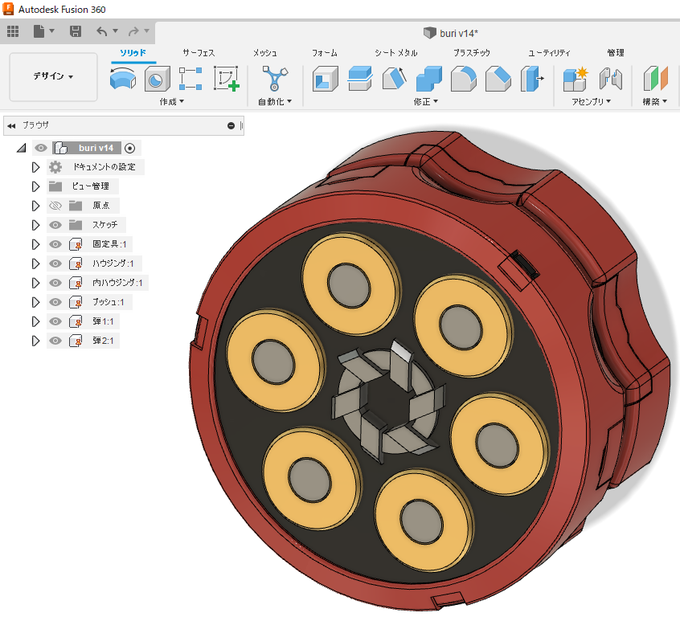This screenshot has height=617, width=680.
Task: Select the Extrude/Sweep create tool icon
Action: (123, 78)
